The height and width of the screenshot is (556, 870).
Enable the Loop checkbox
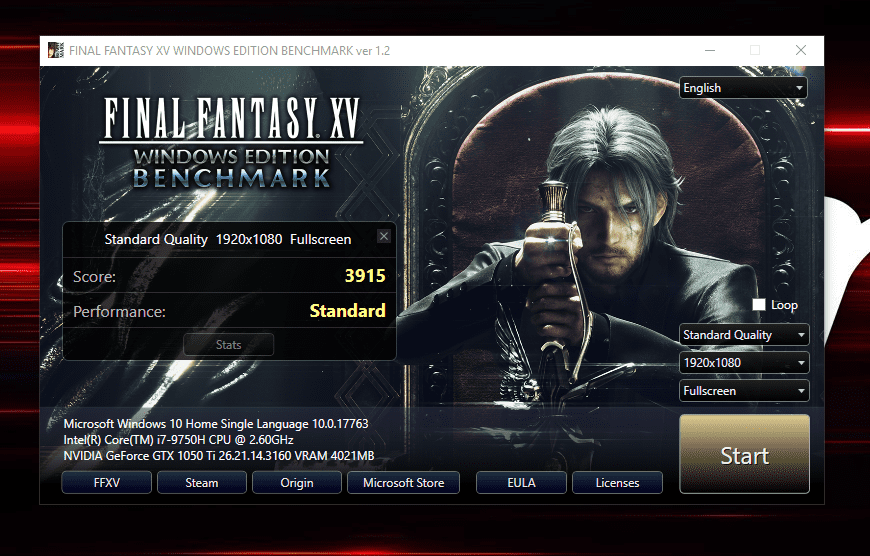click(x=758, y=305)
